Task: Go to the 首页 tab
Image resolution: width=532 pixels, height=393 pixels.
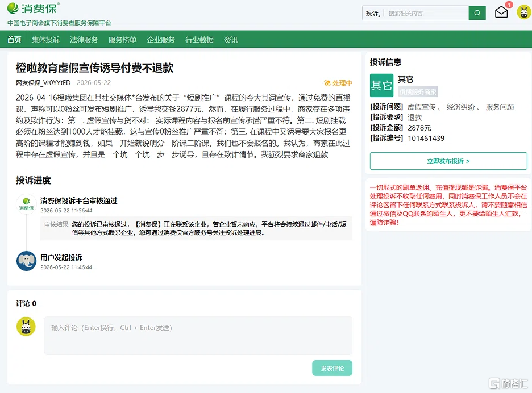Action: (14, 40)
